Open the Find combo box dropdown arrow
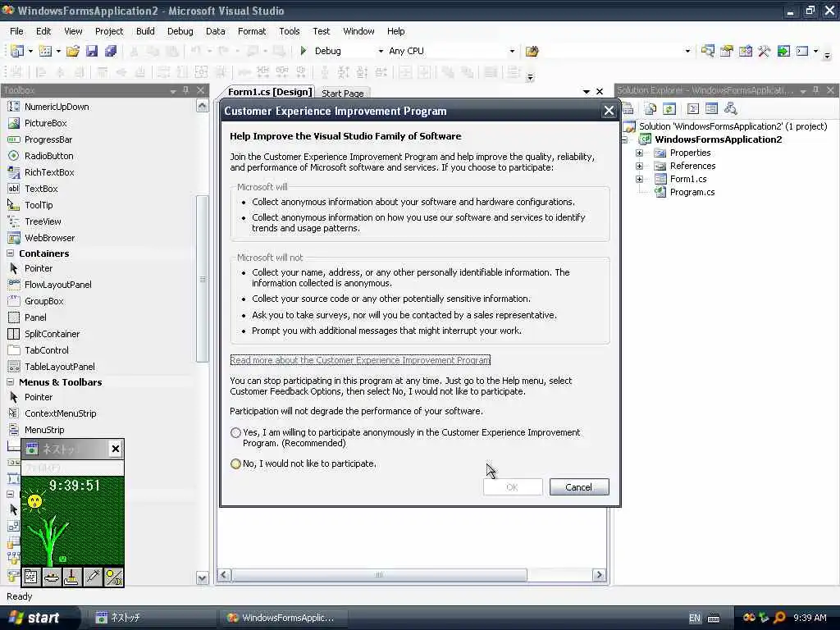This screenshot has width=840, height=630. (688, 51)
